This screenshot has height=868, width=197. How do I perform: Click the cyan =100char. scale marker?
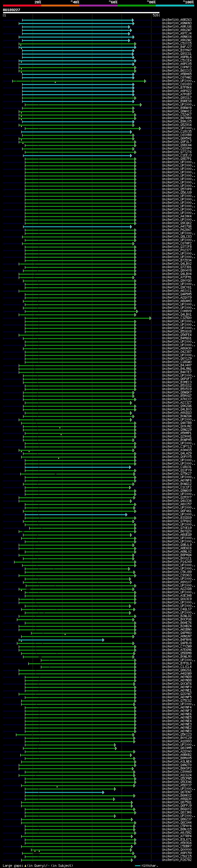pyautogui.click(x=138, y=865)
